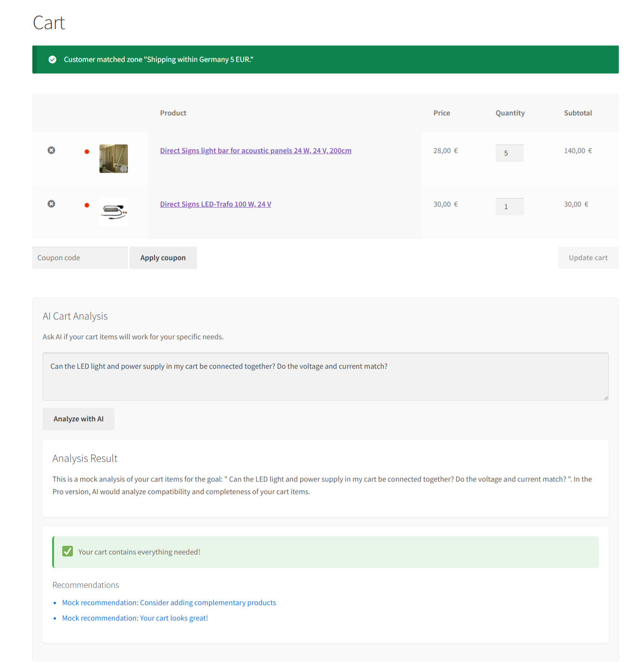Viewport: 644px width, 662px height.
Task: Click the red dot in LED-Trafo row
Action: tap(87, 205)
